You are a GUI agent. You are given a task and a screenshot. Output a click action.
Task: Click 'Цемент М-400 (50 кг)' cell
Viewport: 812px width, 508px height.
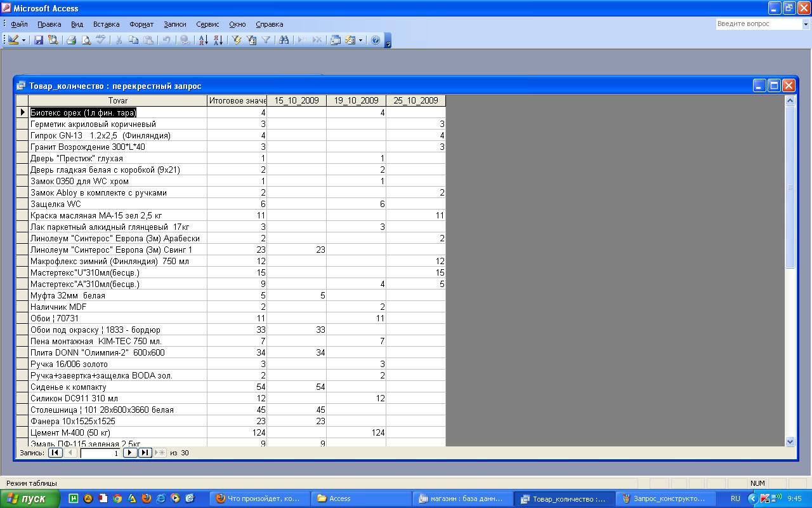pyautogui.click(x=117, y=432)
